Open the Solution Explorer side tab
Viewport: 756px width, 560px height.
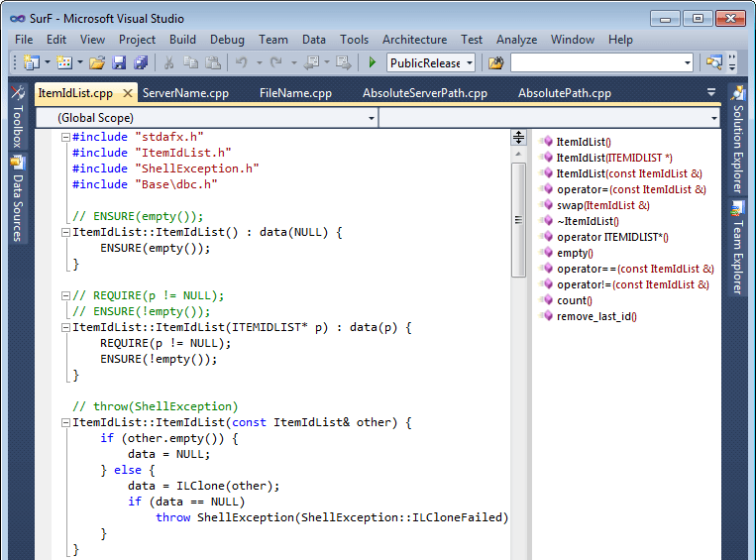[x=738, y=139]
